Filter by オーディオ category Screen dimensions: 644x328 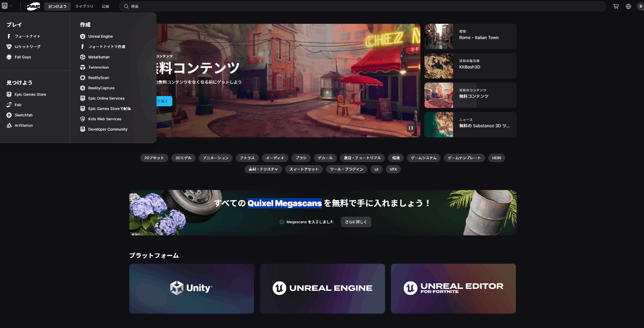tap(275, 158)
